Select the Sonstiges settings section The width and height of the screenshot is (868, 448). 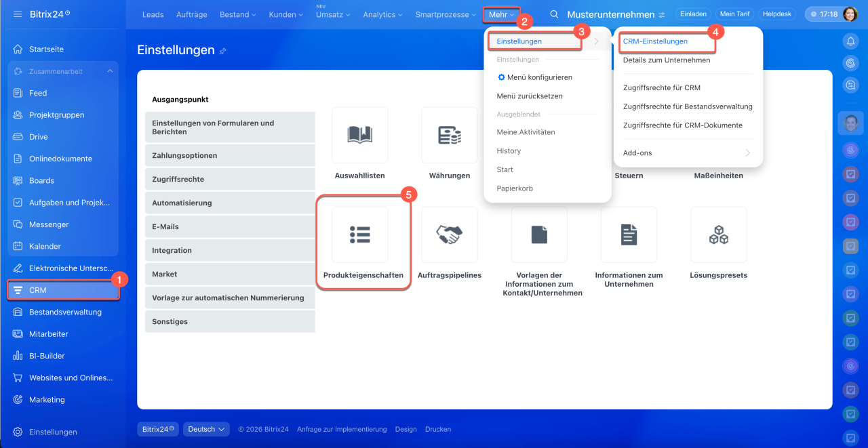(230, 321)
